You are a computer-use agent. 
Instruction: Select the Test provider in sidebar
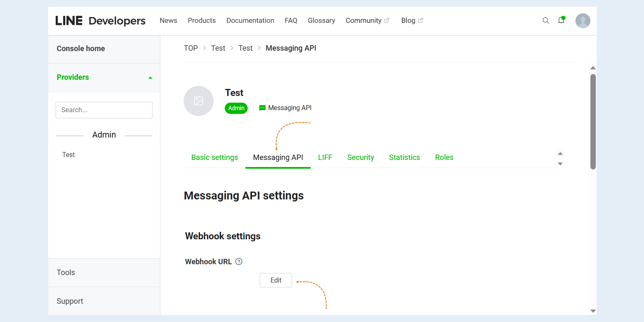tap(69, 155)
